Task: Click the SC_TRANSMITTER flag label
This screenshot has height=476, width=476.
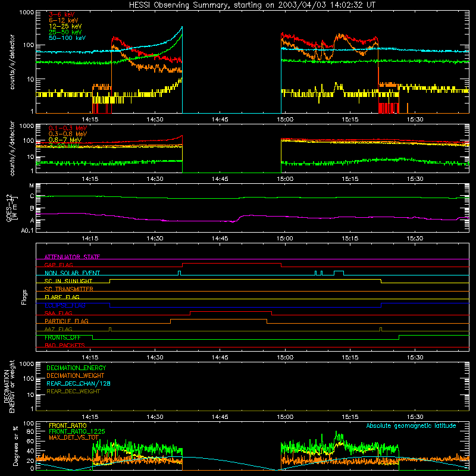Action: [68, 289]
